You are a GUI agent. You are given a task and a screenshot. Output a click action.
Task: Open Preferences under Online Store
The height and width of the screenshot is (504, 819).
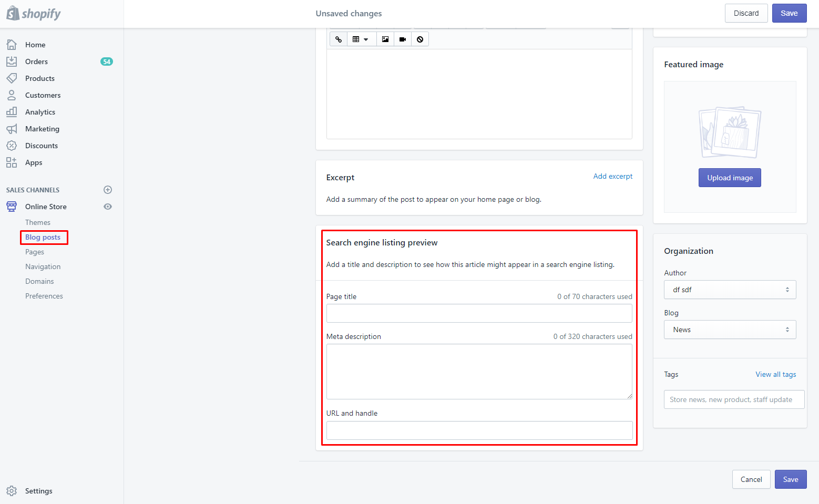click(44, 296)
